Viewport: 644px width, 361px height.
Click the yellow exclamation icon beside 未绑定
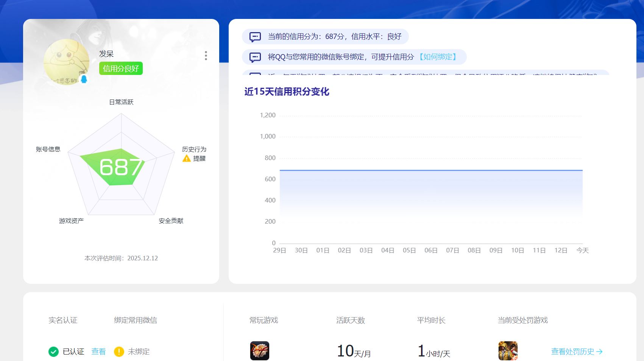pyautogui.click(x=120, y=352)
